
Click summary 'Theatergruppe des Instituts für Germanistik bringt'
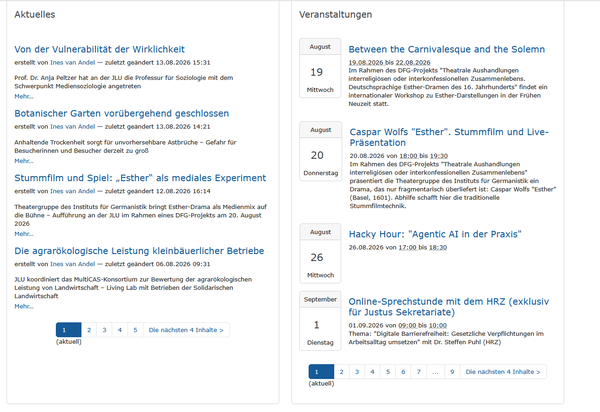point(141,215)
